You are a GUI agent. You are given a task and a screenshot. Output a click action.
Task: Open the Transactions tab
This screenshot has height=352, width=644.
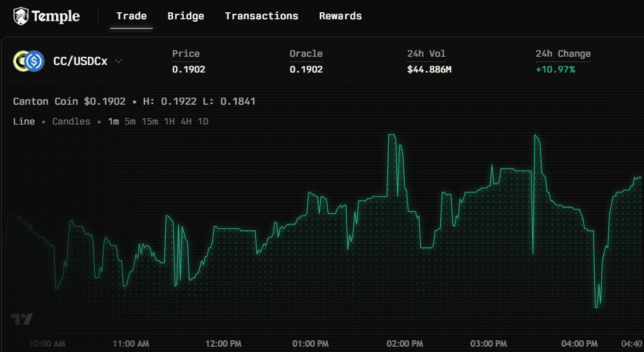tap(261, 16)
